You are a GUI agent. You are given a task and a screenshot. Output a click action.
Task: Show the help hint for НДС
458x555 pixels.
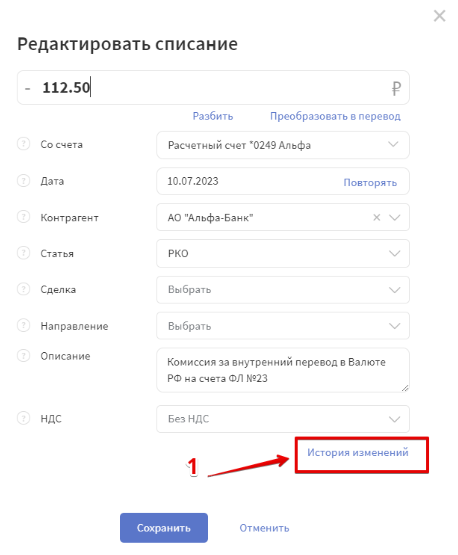(x=23, y=418)
